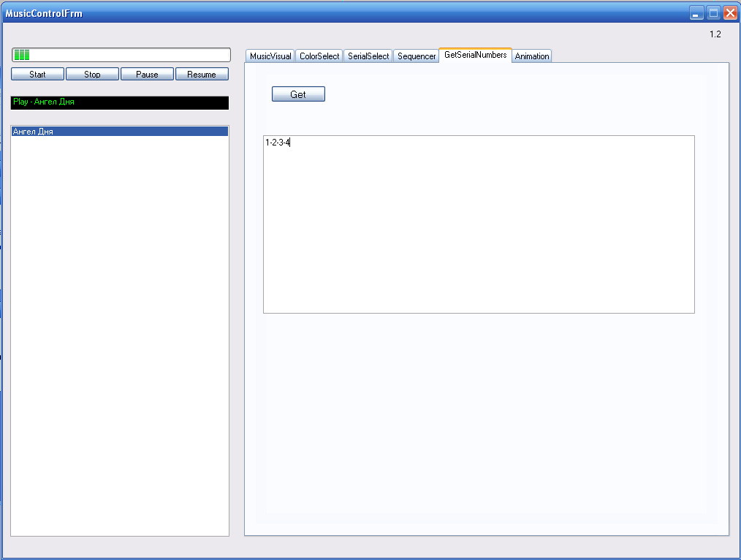Click the Get button
This screenshot has height=560, width=741.
point(298,94)
